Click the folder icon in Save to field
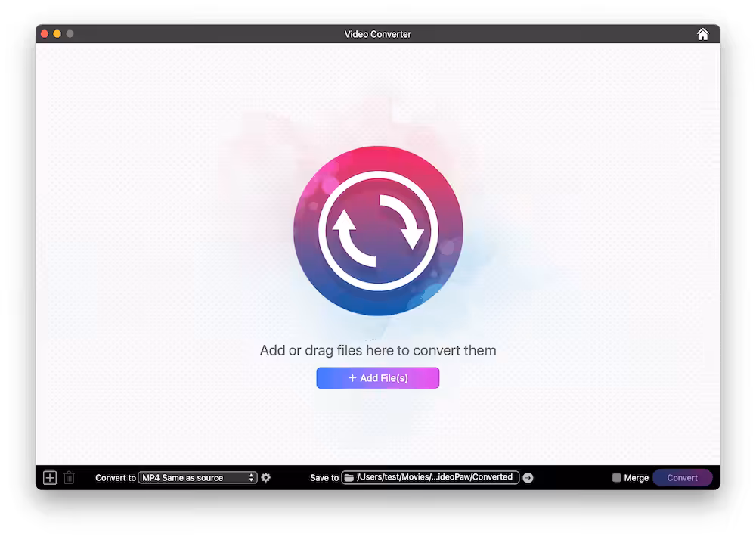 [x=349, y=478]
